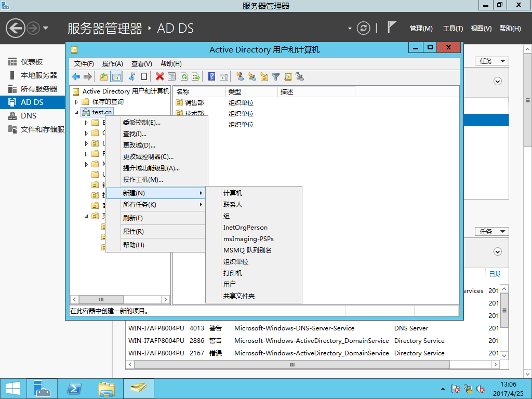Viewport: 532px width, 399px height.
Task: Create a new user with toolbar icon
Action: coord(240,77)
